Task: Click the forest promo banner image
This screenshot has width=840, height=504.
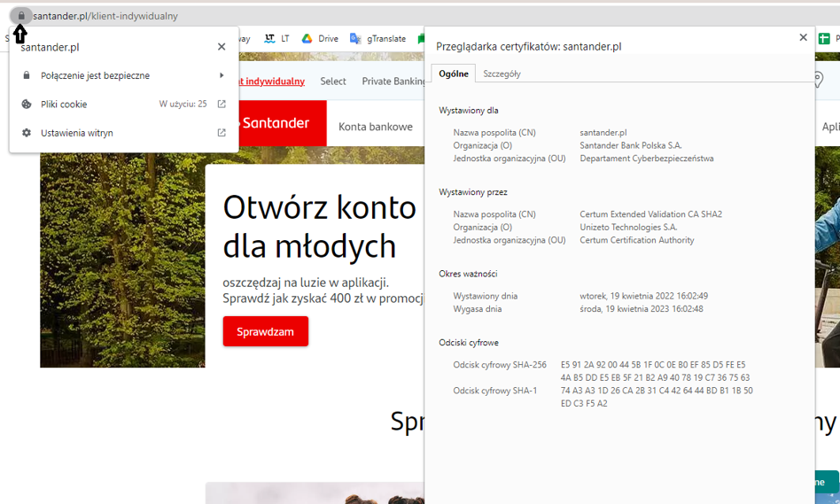Action: (x=122, y=260)
